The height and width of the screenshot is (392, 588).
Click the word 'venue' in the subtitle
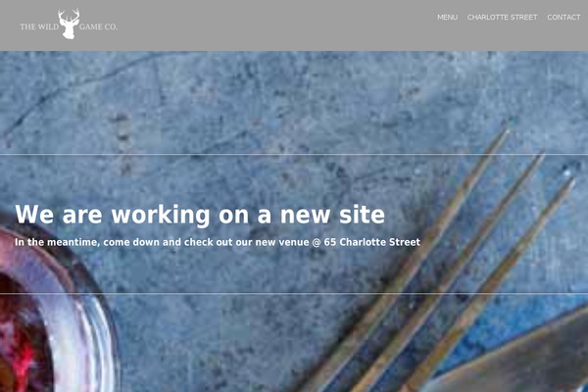(x=294, y=243)
